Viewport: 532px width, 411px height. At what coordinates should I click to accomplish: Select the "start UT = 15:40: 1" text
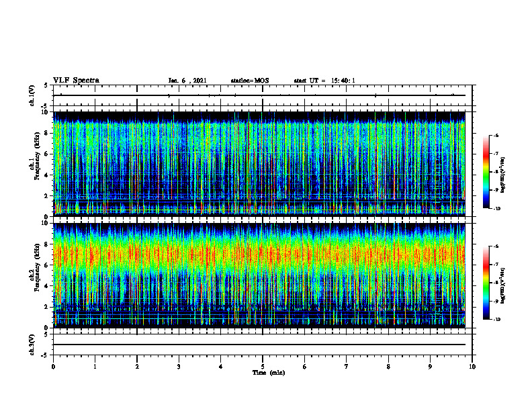[x=324, y=81]
